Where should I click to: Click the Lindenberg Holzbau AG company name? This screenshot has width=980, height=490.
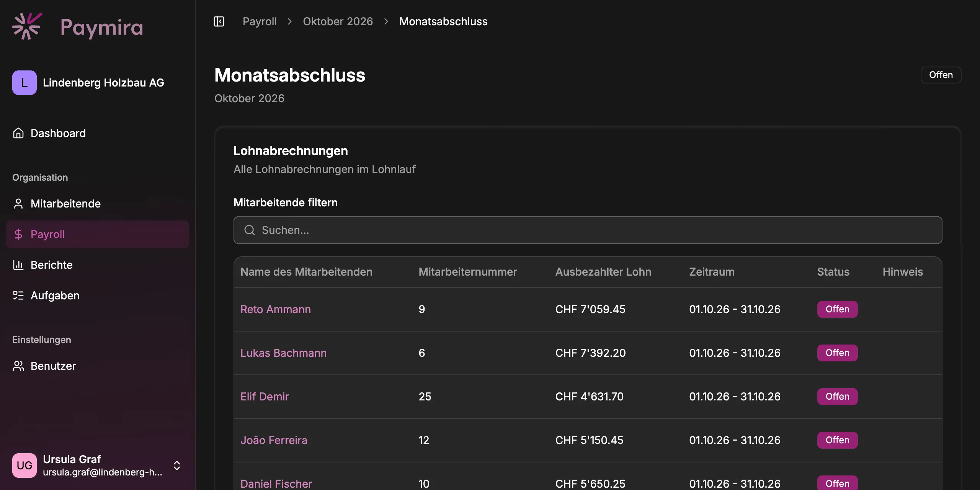pyautogui.click(x=103, y=83)
